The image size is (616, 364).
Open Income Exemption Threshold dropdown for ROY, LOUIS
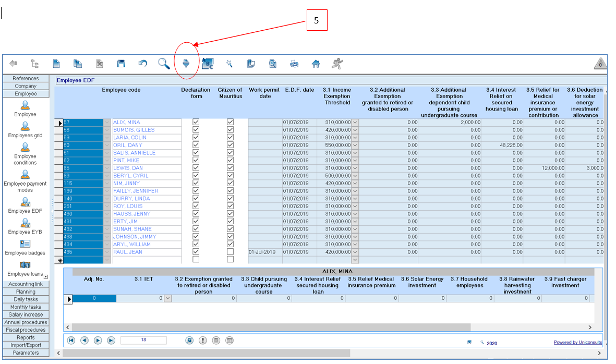(355, 206)
